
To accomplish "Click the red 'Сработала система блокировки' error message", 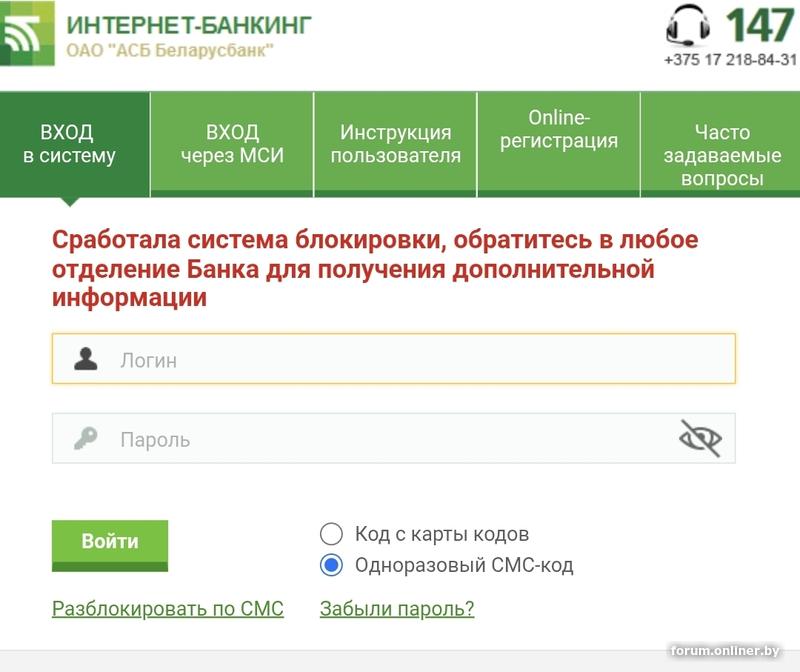I will pyautogui.click(x=375, y=268).
